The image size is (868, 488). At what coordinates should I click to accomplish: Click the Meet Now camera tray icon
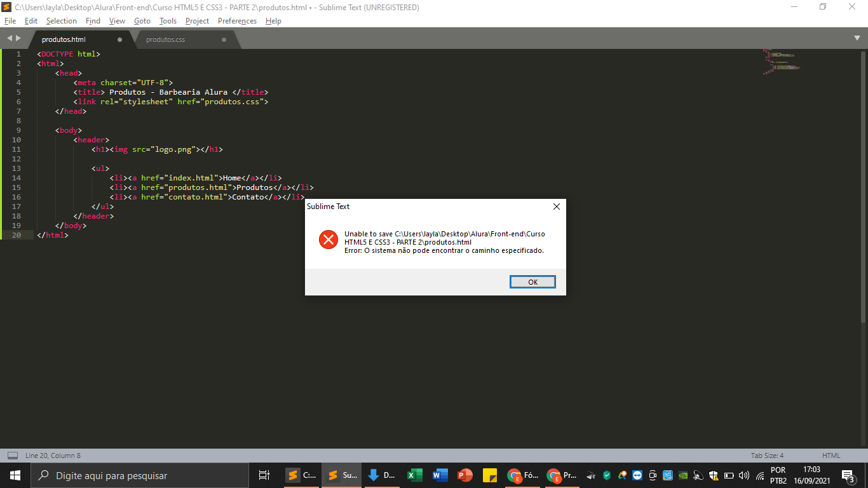coord(653,475)
